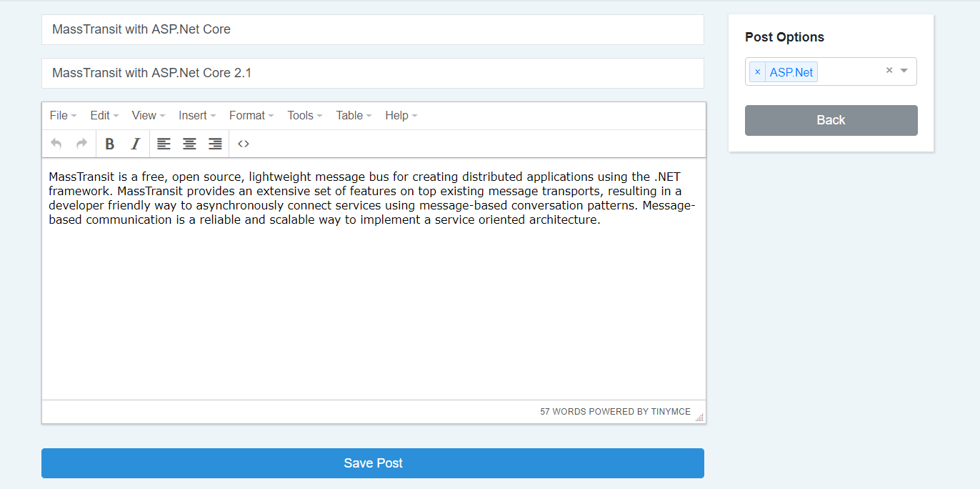Focus the 'ASP.Net Core 2.1' description field

pyautogui.click(x=373, y=73)
